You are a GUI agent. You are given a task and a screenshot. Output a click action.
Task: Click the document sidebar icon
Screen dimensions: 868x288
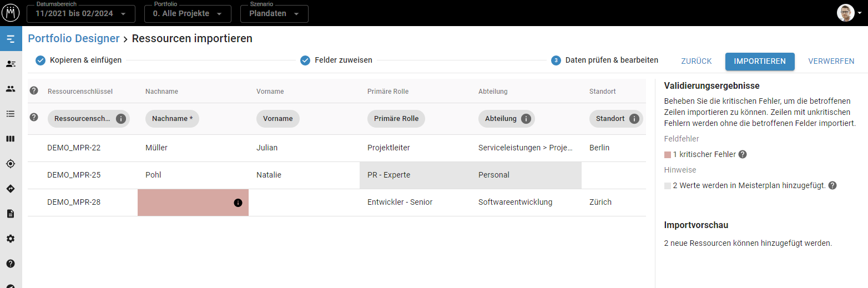pos(11,214)
